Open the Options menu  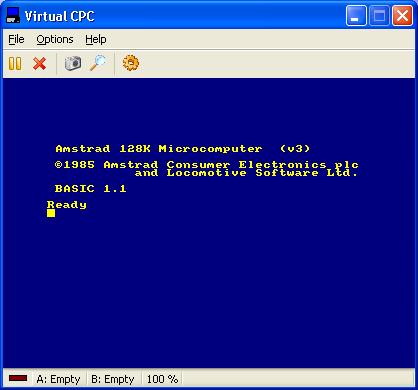55,39
